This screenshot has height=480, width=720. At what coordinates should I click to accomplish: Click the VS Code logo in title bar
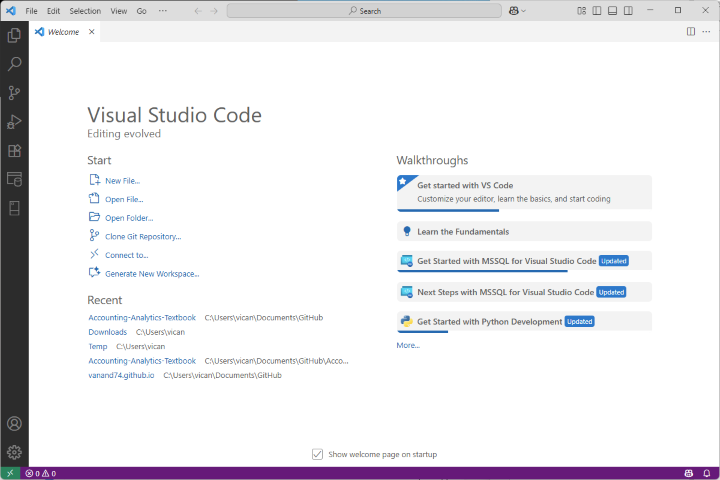(x=11, y=11)
